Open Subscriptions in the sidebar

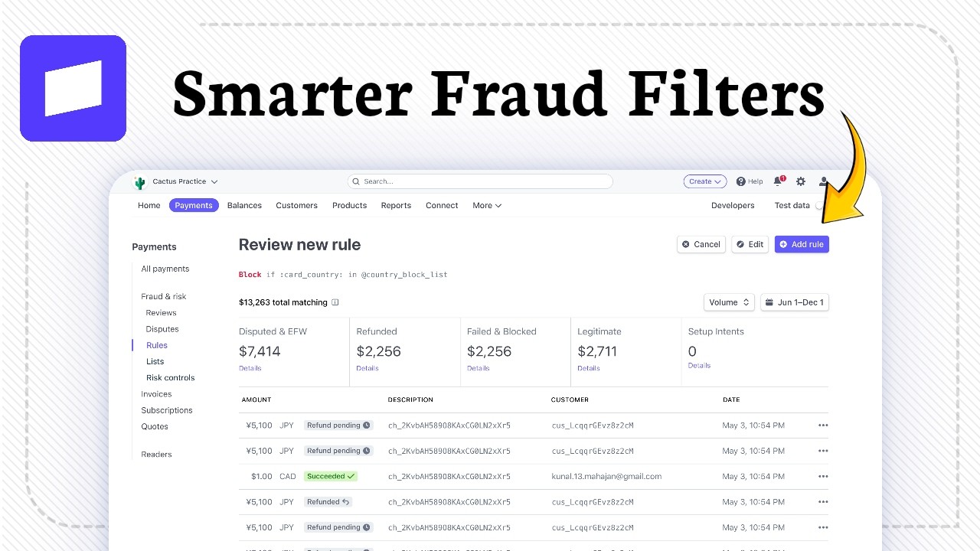click(x=167, y=410)
